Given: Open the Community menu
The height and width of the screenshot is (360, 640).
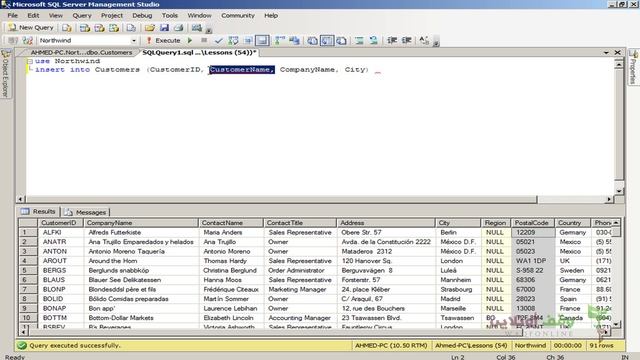Looking at the screenshot, I should 238,16.
